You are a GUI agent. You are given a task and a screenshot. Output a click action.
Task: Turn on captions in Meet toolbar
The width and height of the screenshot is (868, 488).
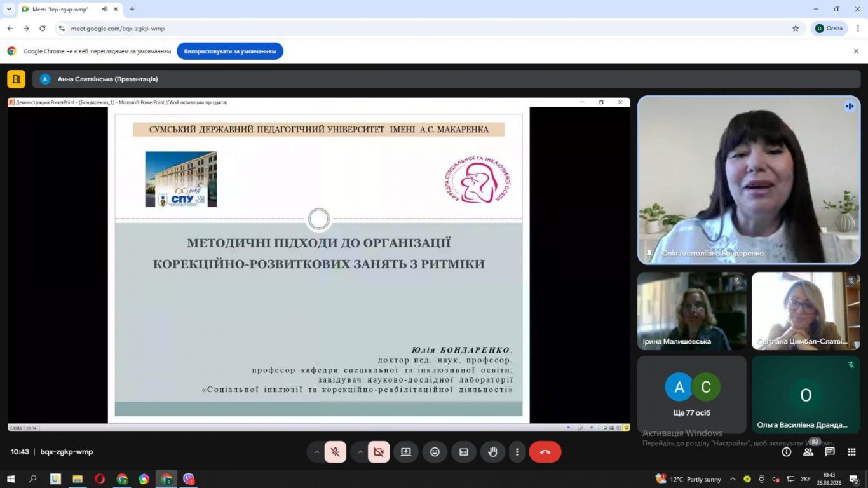(x=464, y=452)
